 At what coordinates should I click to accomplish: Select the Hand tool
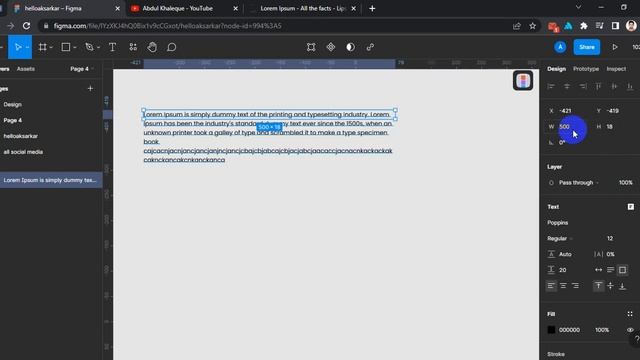click(x=152, y=47)
